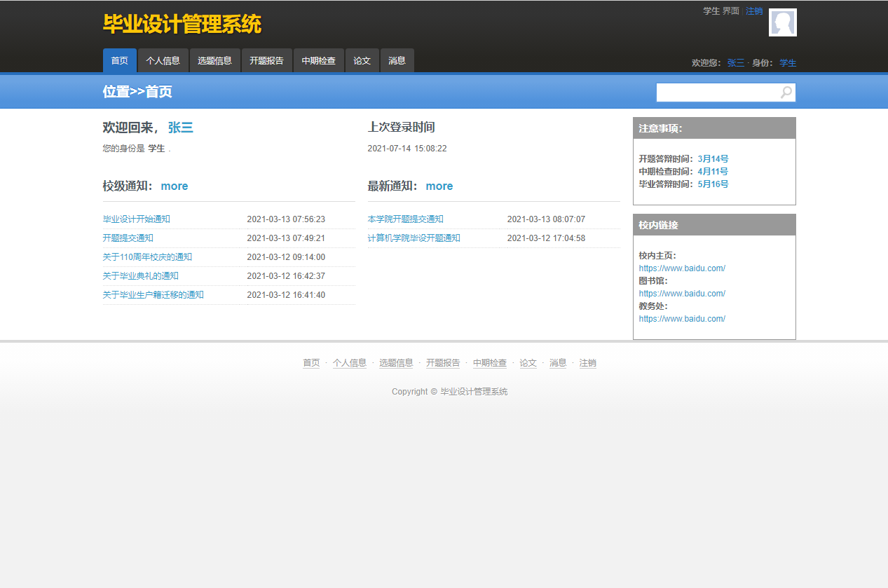Viewport: 888px width, 588px height.
Task: Switch to the 个人信息 tab
Action: 163,60
